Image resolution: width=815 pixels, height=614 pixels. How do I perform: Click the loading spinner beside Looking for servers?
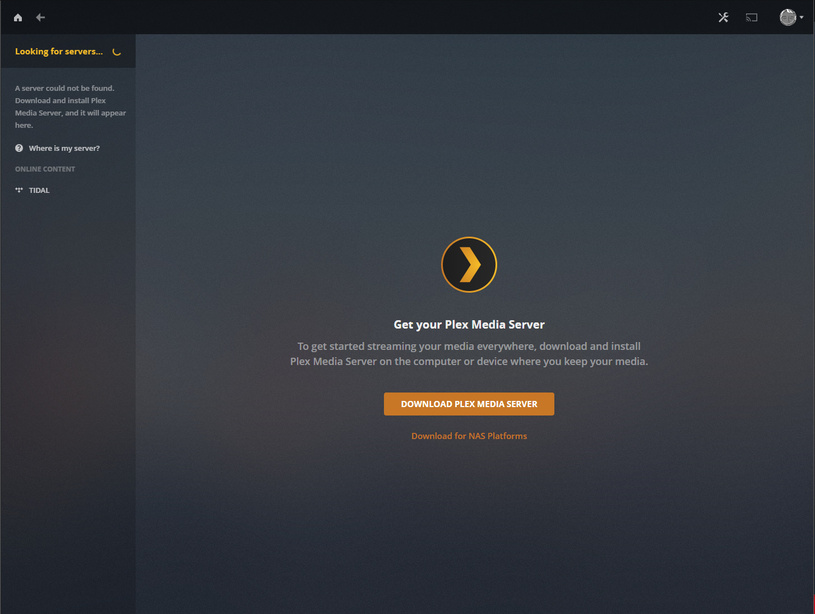coord(117,51)
